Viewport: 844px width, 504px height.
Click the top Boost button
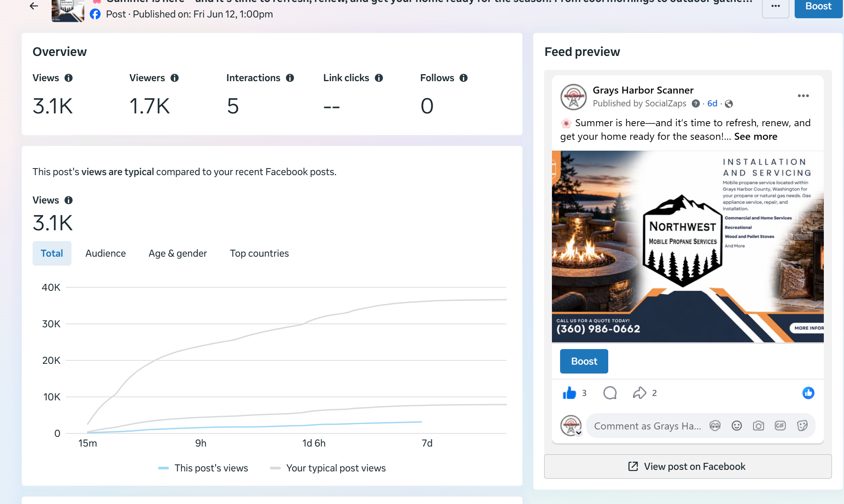818,7
